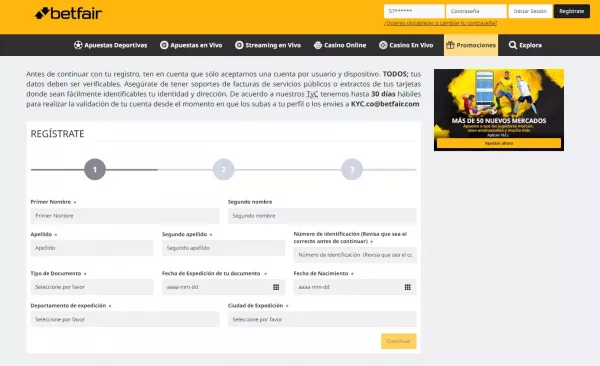Open Departamento de expedición dropdown
The image size is (600, 366).
(x=125, y=319)
